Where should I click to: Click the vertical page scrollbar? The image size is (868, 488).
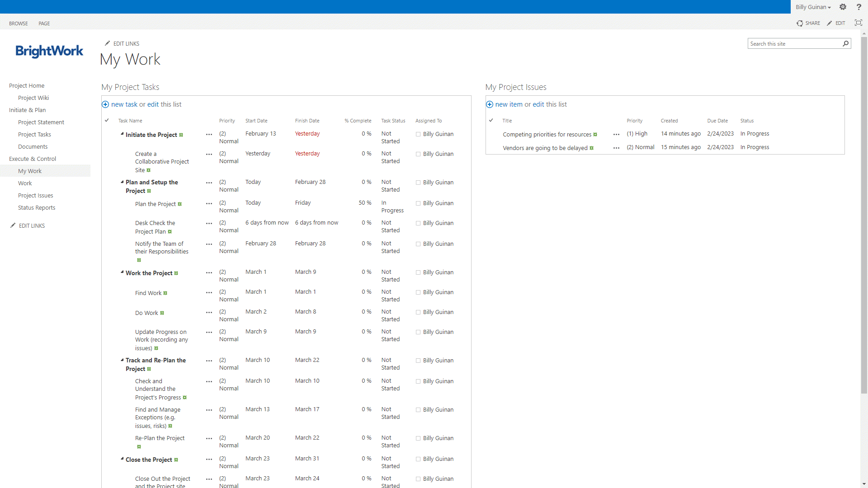click(x=864, y=215)
